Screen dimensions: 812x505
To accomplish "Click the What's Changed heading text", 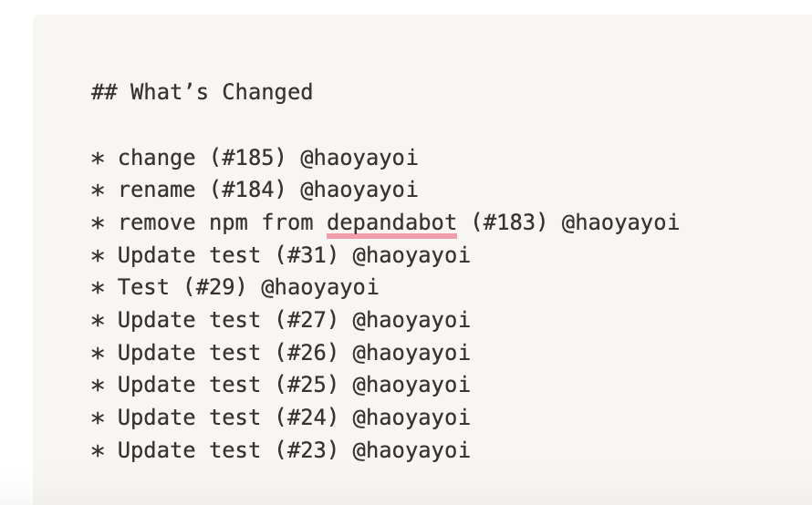I will [x=221, y=92].
